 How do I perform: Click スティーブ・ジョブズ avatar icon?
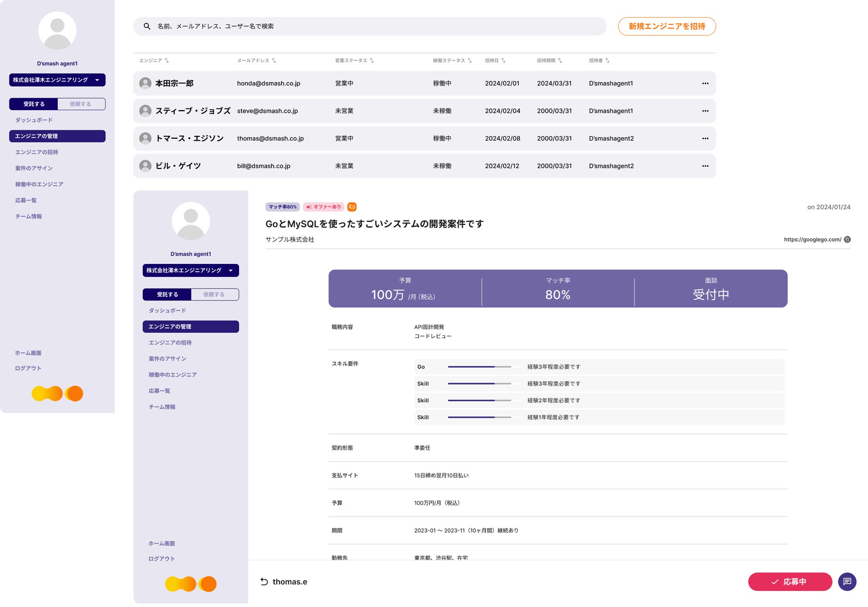point(145,111)
